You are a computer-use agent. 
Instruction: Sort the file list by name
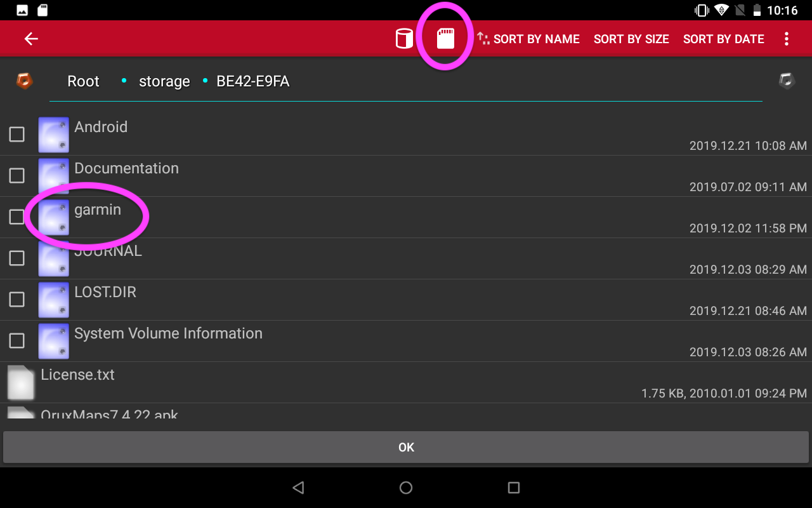(528, 39)
